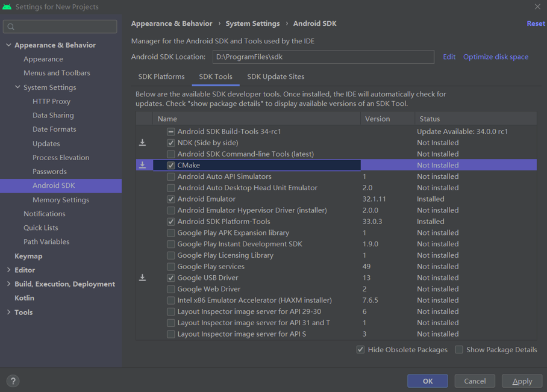The image size is (547, 392).
Task: Switch to SDK Platforms tab
Action: [x=161, y=77]
